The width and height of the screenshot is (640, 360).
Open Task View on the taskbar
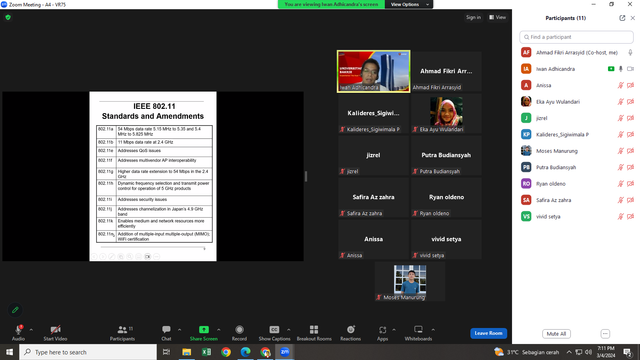[167, 352]
